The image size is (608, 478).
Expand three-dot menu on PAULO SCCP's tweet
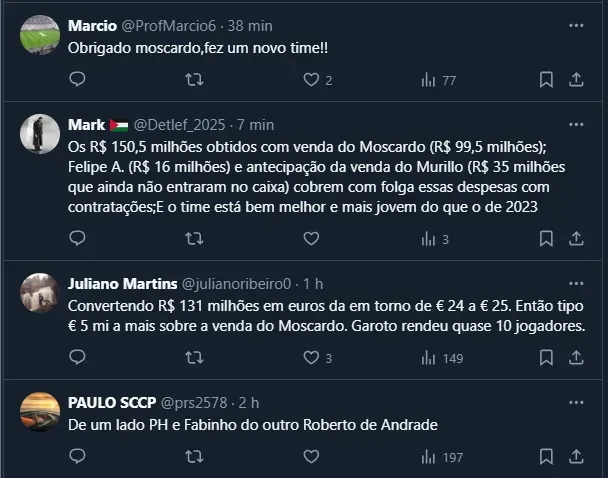pos(576,402)
